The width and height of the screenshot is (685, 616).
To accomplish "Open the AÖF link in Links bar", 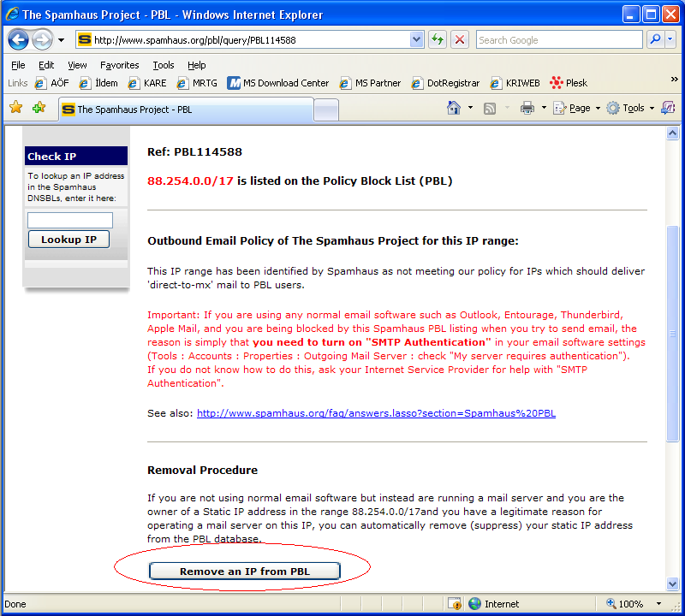I will pos(52,83).
